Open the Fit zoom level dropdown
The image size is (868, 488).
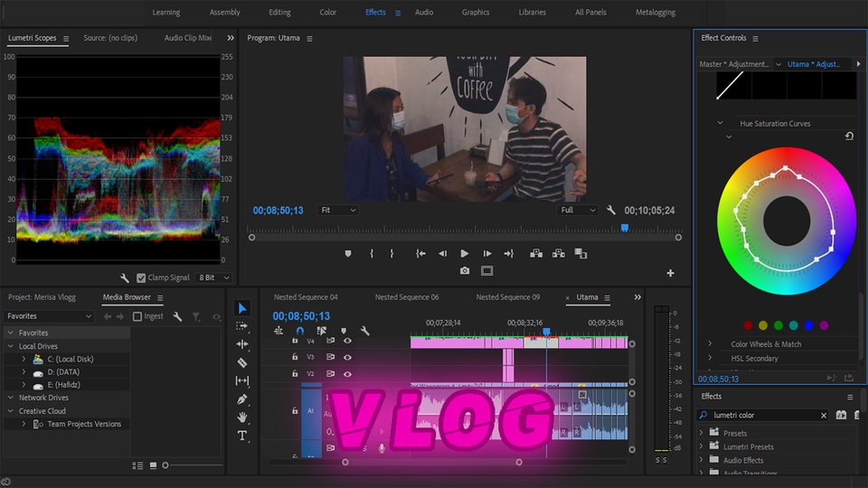pos(338,211)
